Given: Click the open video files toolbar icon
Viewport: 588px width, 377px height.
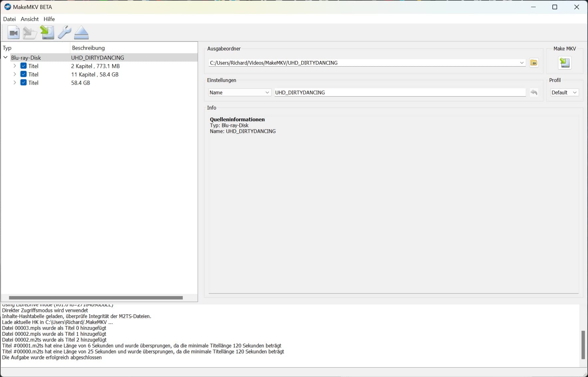Looking at the screenshot, I should pyautogui.click(x=13, y=32).
